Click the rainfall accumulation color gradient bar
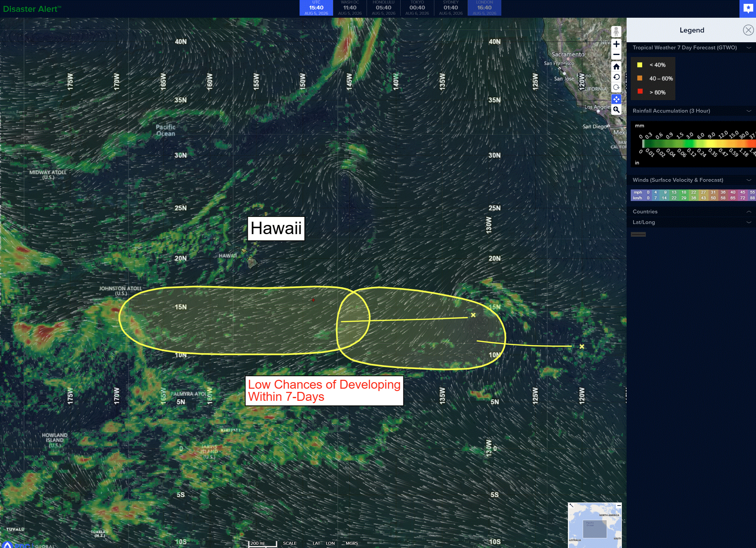 click(699, 144)
